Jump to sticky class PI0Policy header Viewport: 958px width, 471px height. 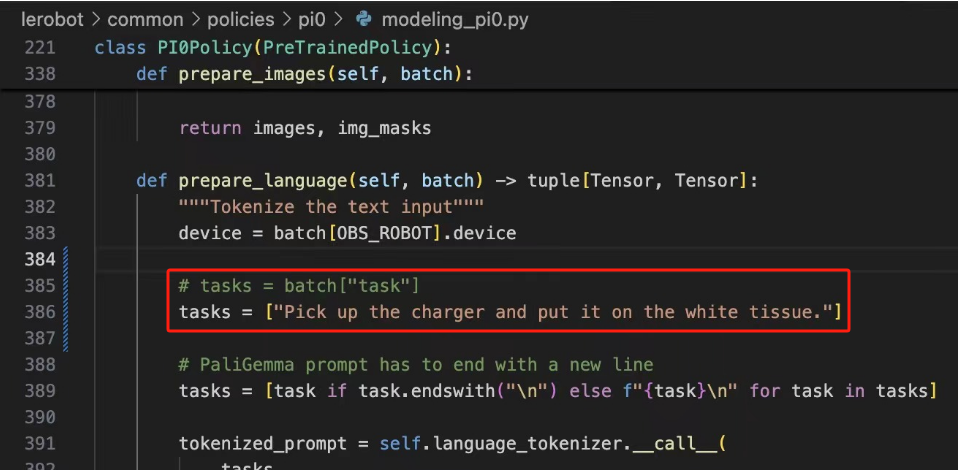[272, 47]
